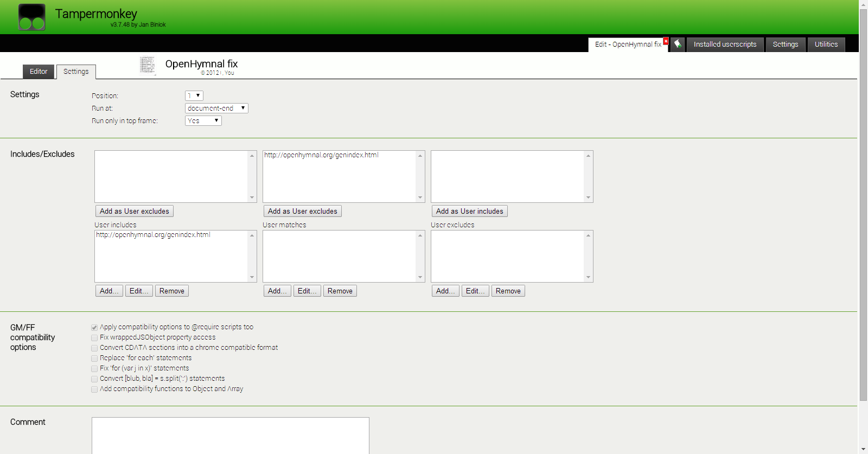Image resolution: width=868 pixels, height=454 pixels.
Task: Click the Tampermonkey logo icon
Action: (32, 17)
